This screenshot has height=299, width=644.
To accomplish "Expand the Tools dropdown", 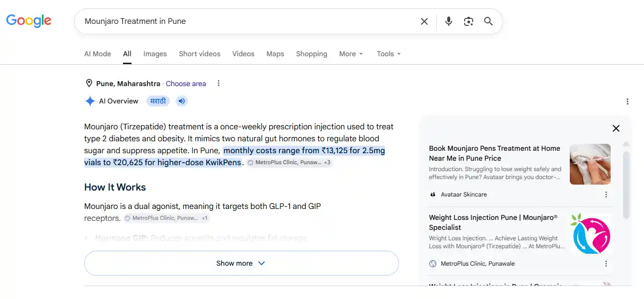I will click(388, 54).
